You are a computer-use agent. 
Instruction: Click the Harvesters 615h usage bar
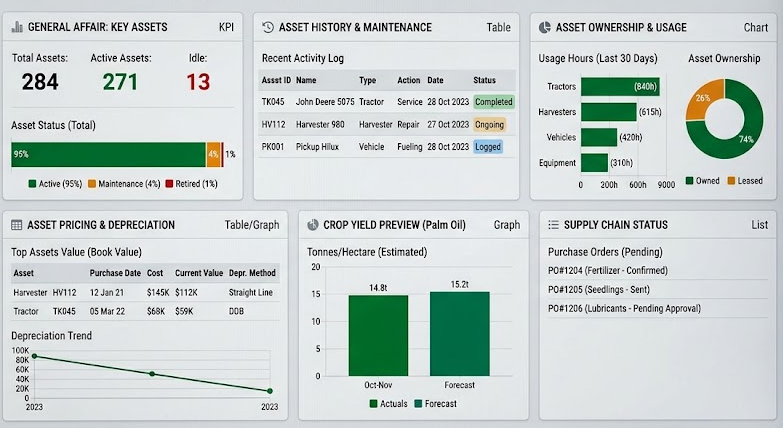[x=609, y=112]
